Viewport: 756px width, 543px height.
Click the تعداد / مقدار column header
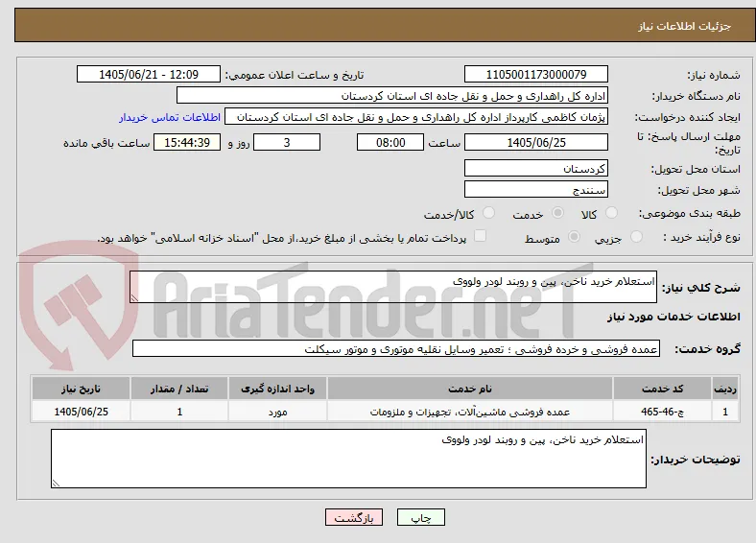pyautogui.click(x=179, y=389)
